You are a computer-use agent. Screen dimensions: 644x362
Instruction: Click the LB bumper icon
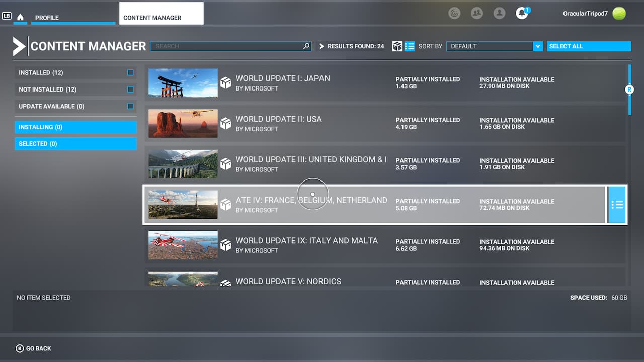(7, 16)
